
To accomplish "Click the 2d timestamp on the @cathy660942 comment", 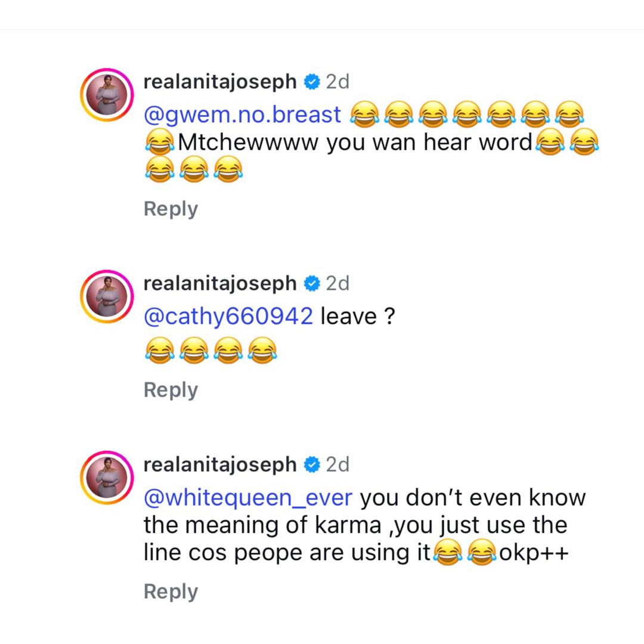I will (338, 284).
